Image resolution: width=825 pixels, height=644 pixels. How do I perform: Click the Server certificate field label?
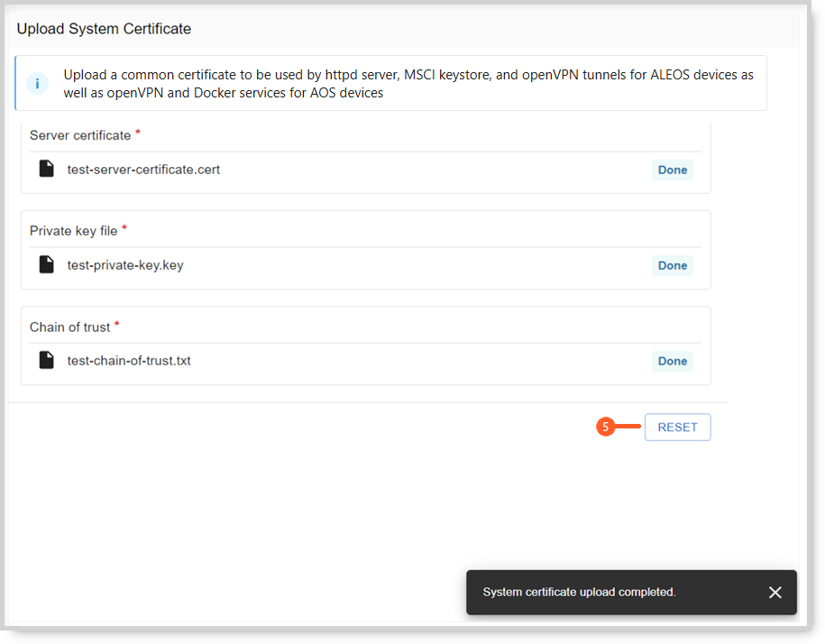(80, 135)
